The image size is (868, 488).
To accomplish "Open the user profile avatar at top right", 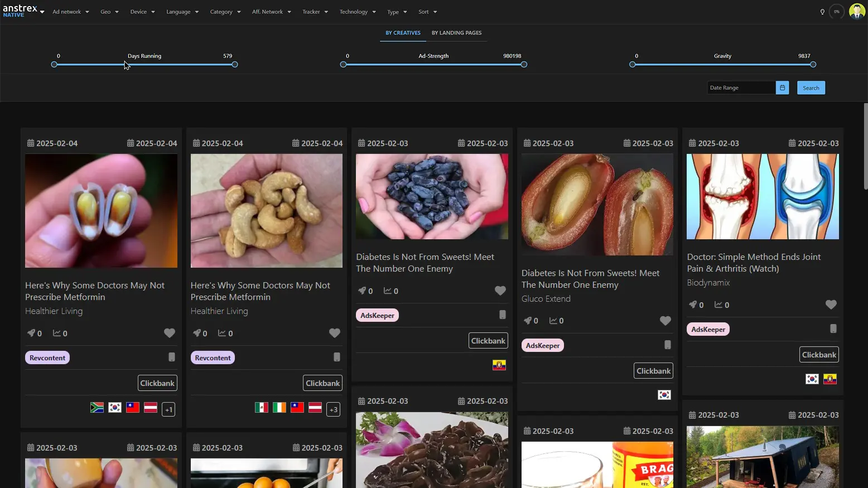I will 857,11.
